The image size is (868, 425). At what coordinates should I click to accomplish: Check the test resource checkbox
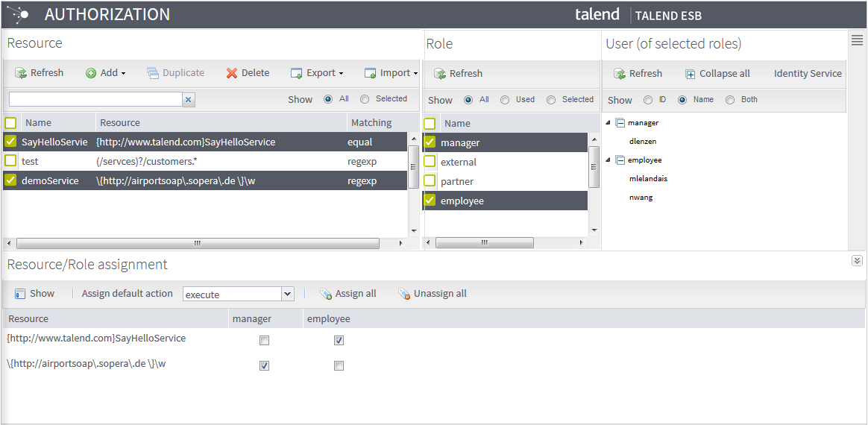click(x=10, y=161)
